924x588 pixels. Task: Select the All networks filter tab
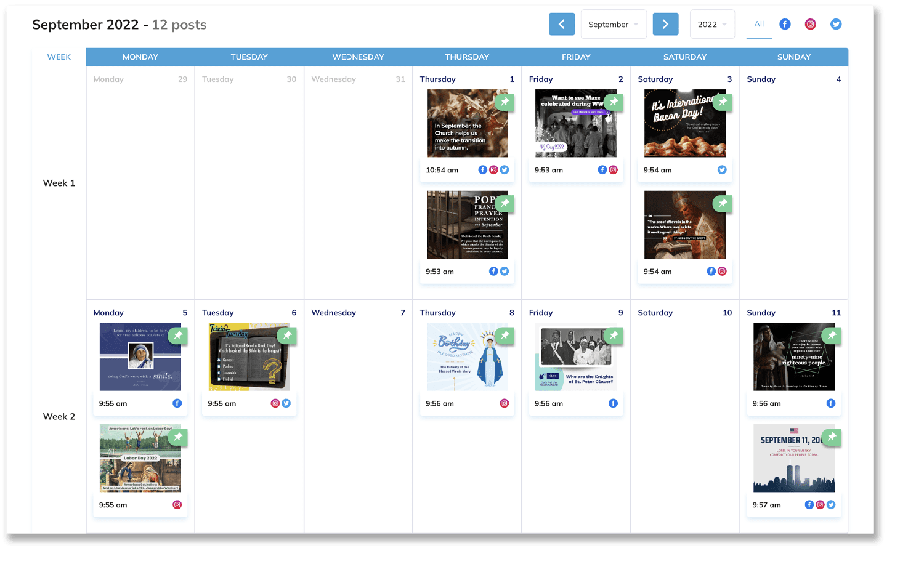tap(759, 24)
